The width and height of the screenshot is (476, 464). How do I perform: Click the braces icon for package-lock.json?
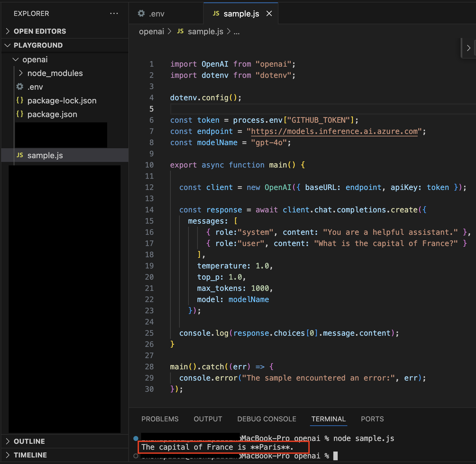(19, 100)
